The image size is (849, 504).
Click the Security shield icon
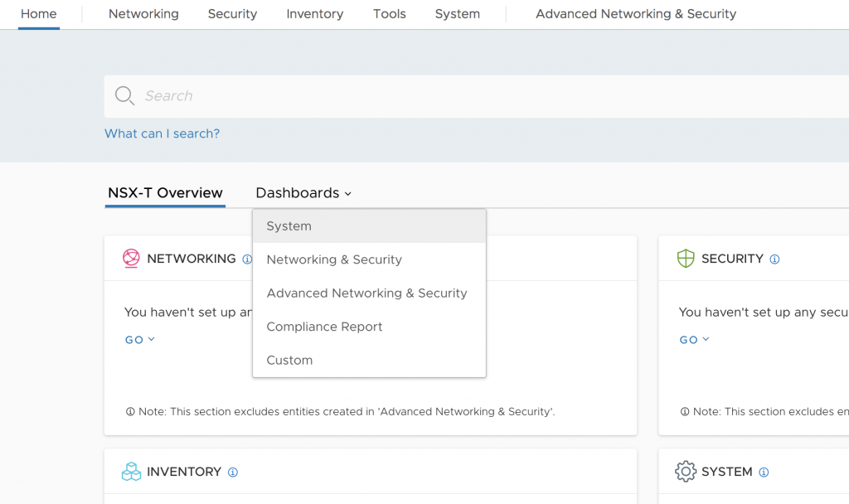686,259
